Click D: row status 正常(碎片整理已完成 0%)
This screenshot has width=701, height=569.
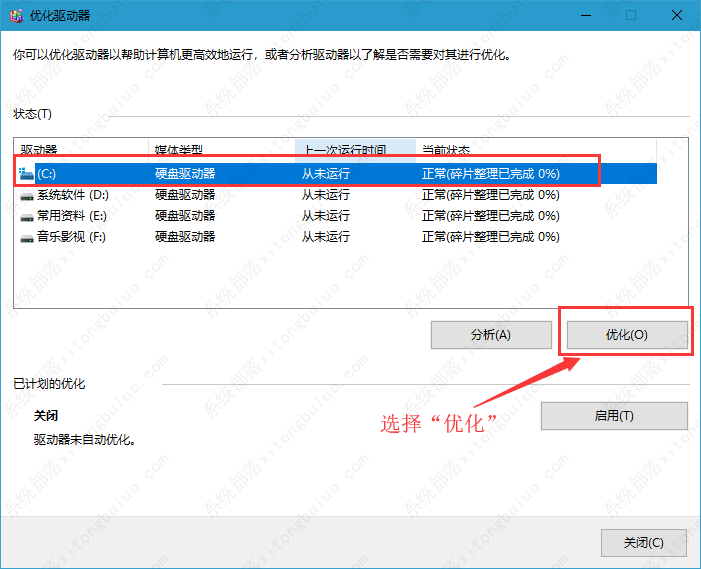coord(491,195)
